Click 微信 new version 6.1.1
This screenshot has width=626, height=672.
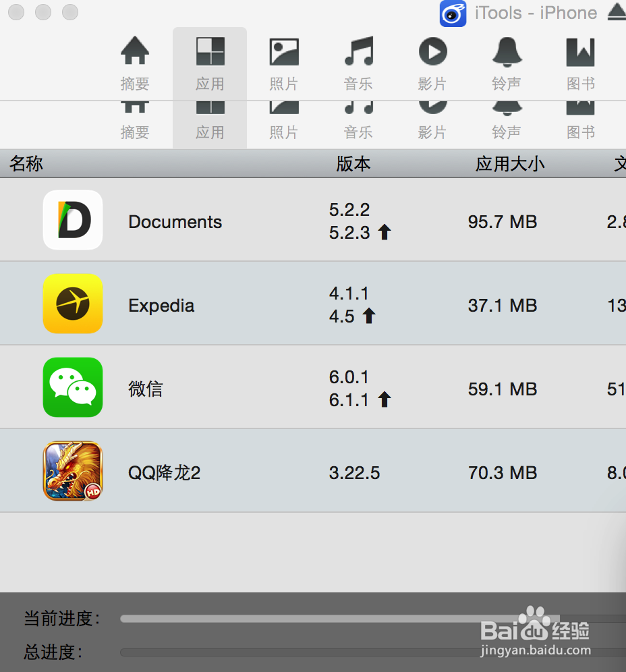click(349, 400)
